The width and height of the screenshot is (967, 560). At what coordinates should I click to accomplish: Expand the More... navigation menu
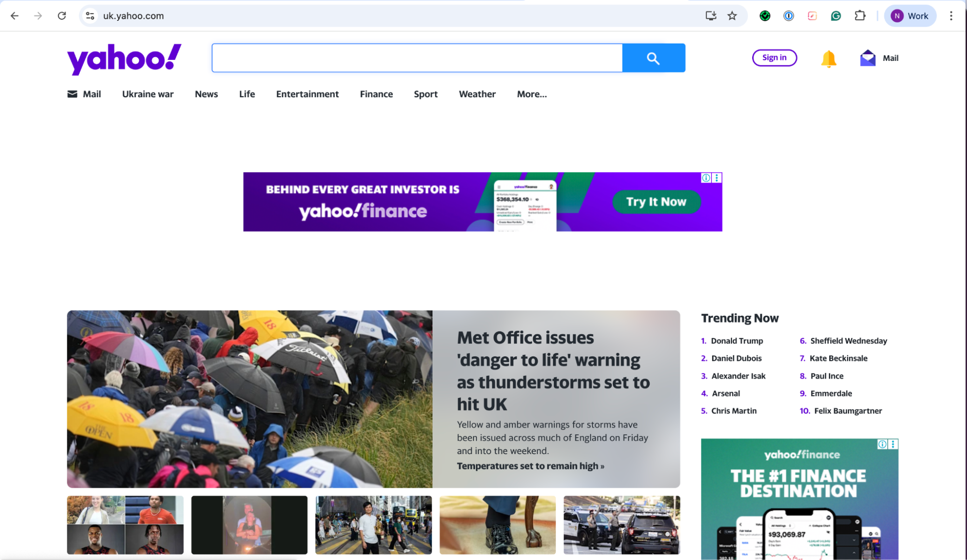coord(532,94)
